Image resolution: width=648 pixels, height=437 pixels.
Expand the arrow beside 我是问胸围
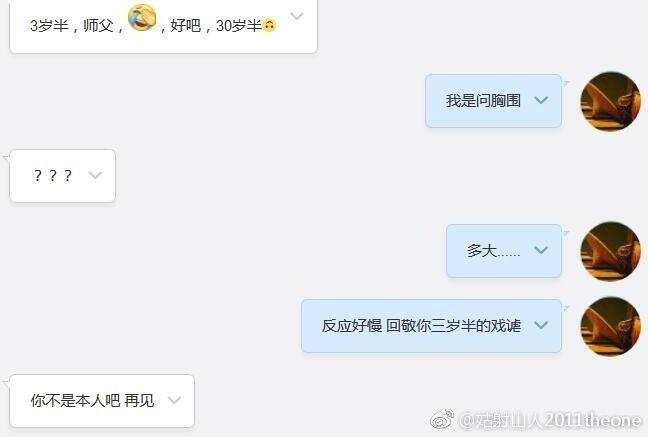pyautogui.click(x=541, y=100)
